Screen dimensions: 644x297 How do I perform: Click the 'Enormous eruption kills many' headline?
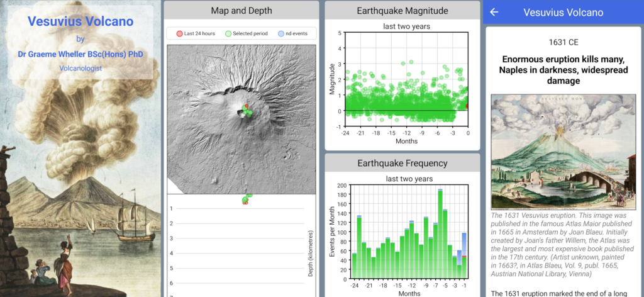(x=563, y=70)
